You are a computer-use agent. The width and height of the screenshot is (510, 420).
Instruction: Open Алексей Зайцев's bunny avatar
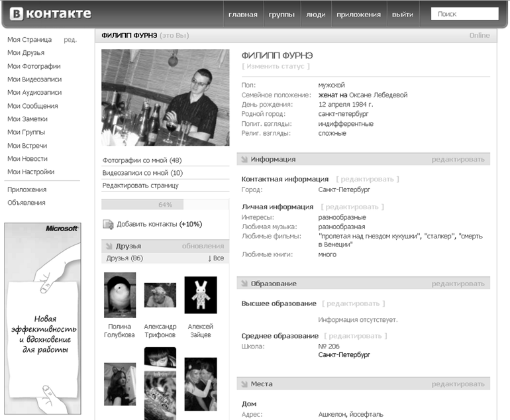(200, 295)
